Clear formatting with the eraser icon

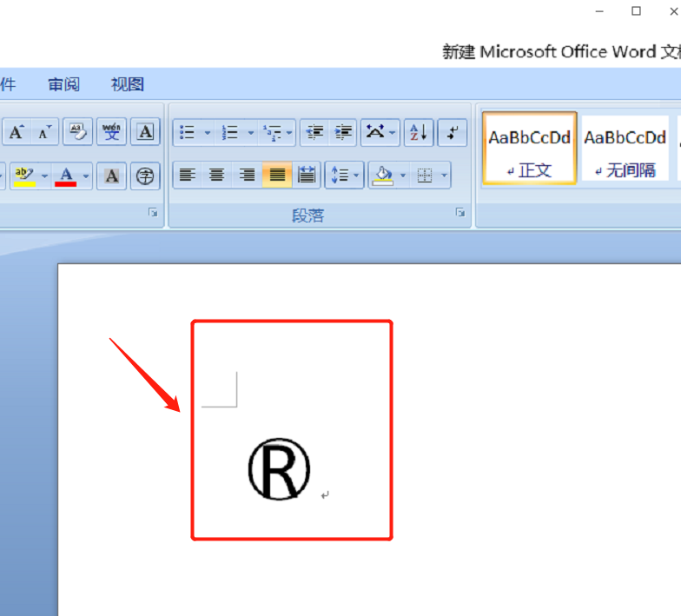pyautogui.click(x=78, y=133)
